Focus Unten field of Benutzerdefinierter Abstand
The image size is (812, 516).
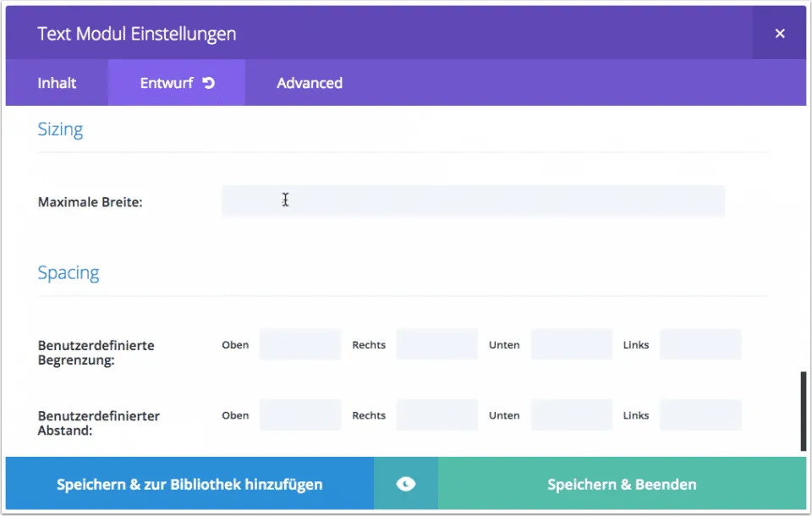click(x=572, y=415)
